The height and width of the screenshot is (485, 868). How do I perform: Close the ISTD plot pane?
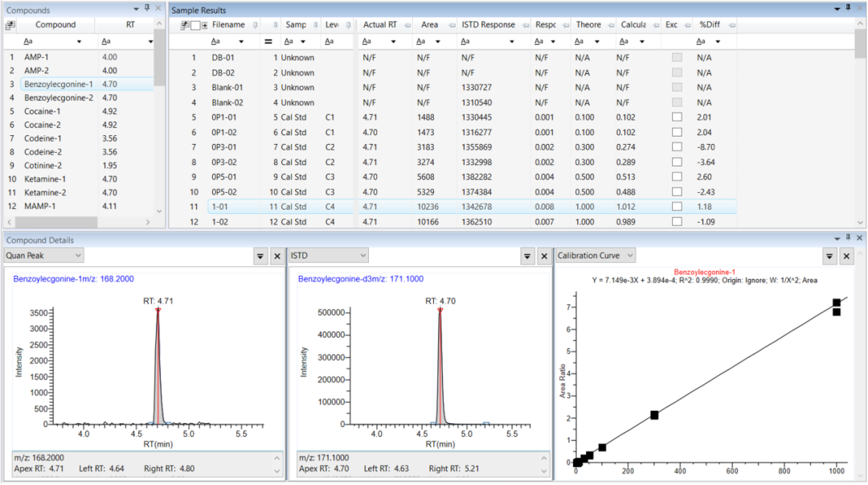(544, 256)
